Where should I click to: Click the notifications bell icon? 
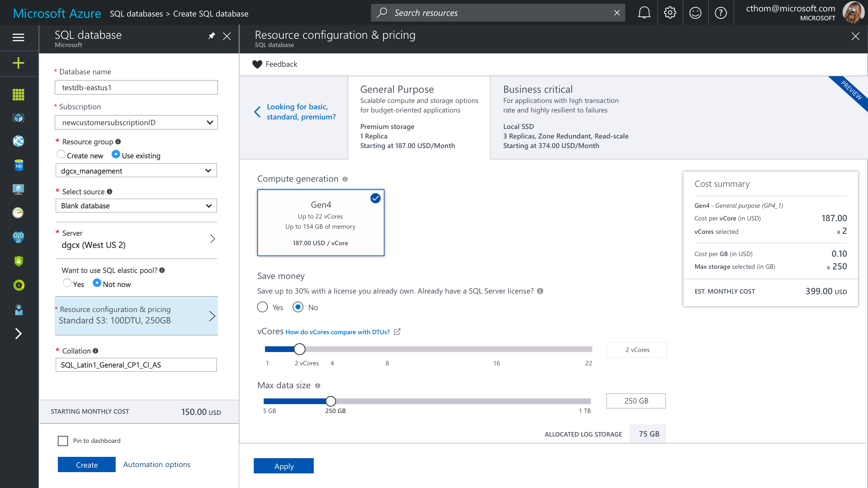tap(644, 13)
